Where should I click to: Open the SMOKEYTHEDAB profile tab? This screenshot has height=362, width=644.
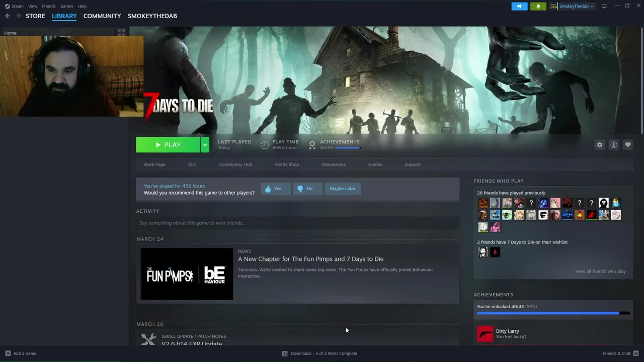point(152,16)
